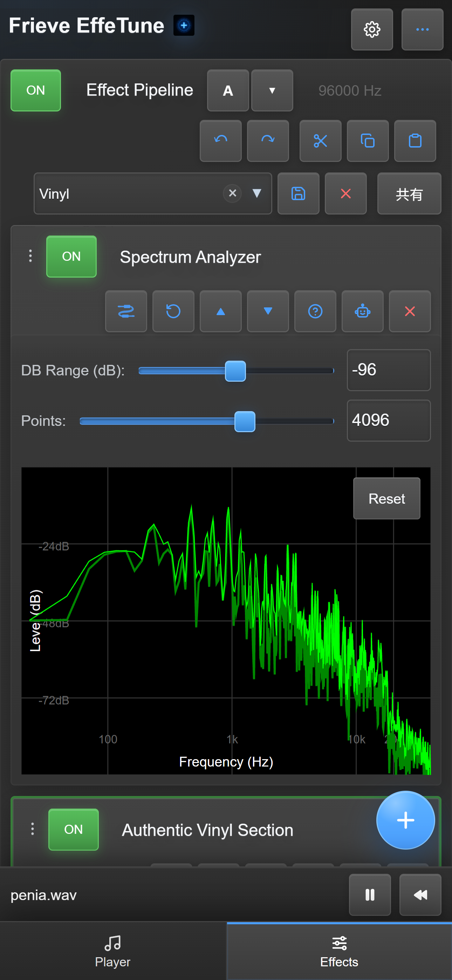Click the Reset button on spectrum graph
Viewport: 452px width, 980px height.
coord(386,498)
